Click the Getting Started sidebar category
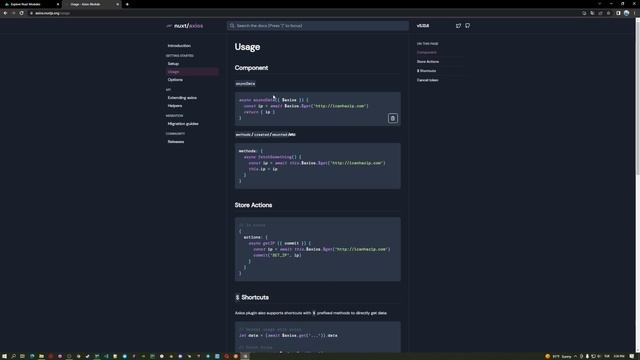The height and width of the screenshot is (360, 640). (180, 56)
